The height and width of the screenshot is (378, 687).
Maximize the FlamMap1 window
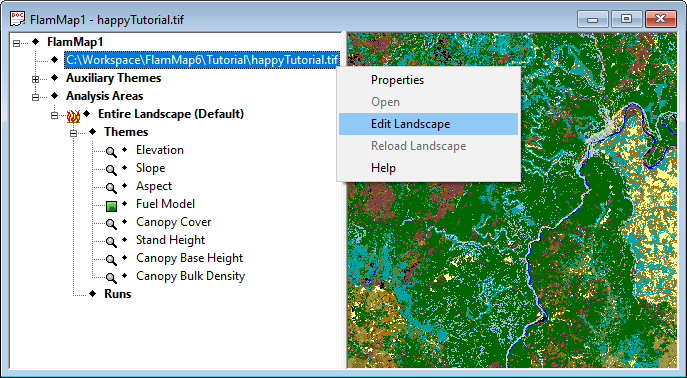tap(627, 20)
